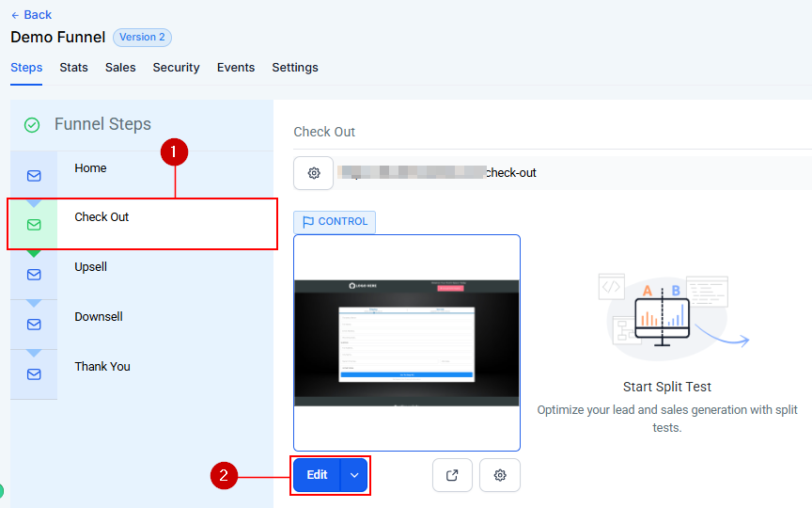Click the Check Out step envelope icon
Image resolution: width=812 pixels, height=508 pixels.
(34, 225)
